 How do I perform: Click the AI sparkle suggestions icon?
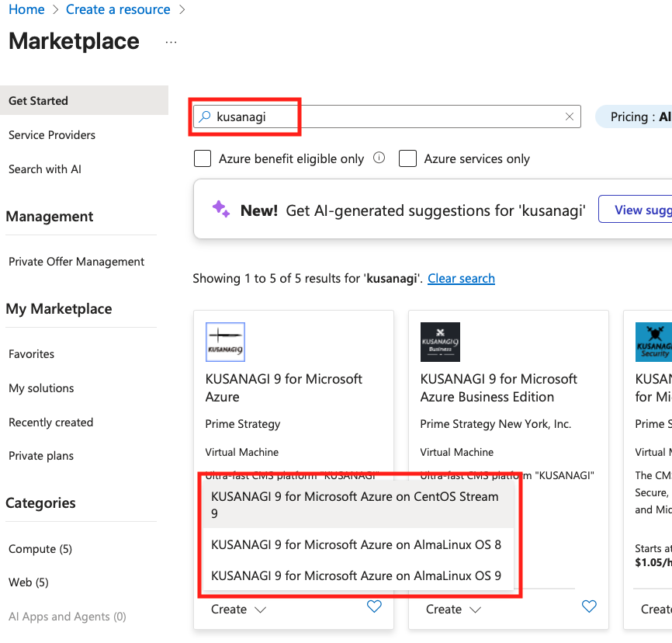(221, 209)
